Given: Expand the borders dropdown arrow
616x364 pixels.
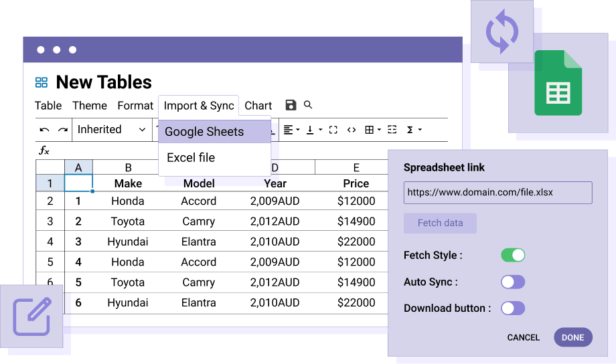Looking at the screenshot, I should [379, 130].
